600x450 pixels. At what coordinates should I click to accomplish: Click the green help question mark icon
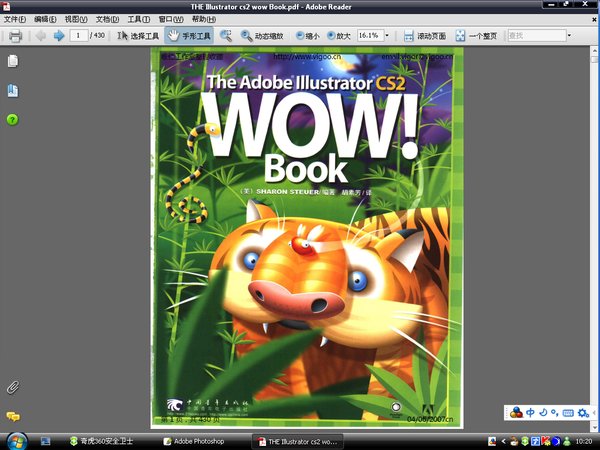13,120
